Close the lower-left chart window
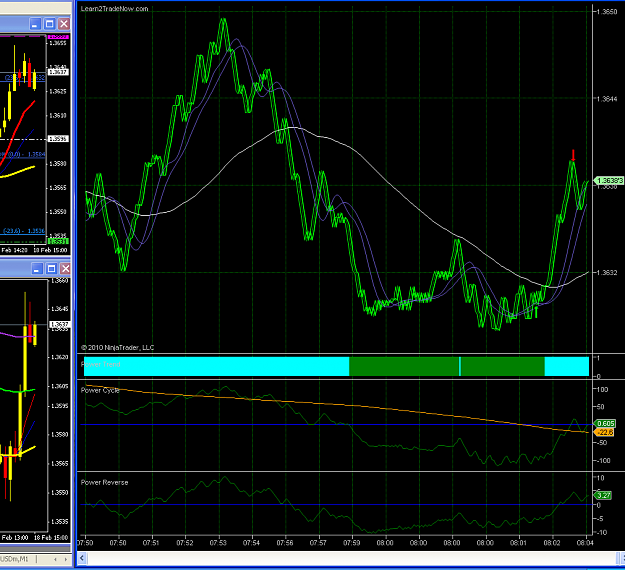625x570 pixels. click(65, 269)
